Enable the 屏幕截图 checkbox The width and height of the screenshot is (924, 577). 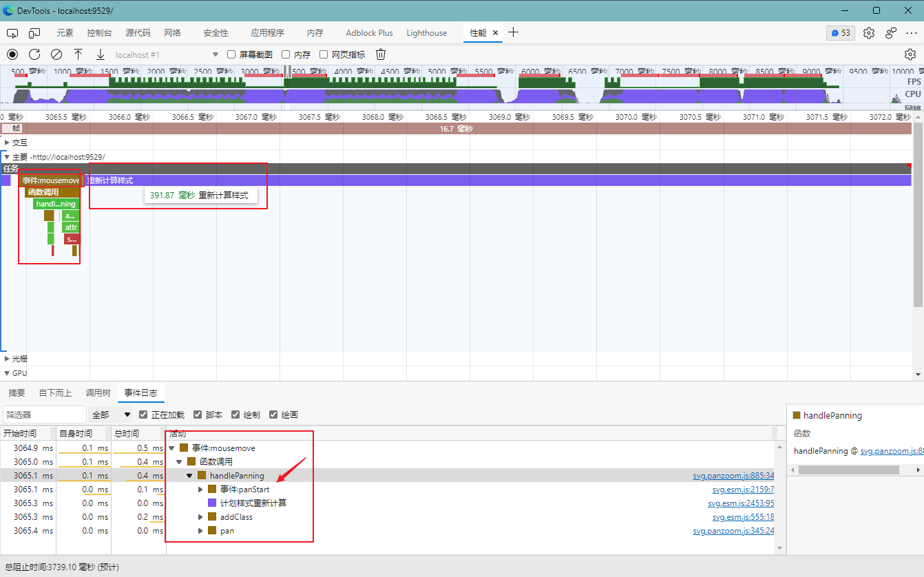(231, 54)
